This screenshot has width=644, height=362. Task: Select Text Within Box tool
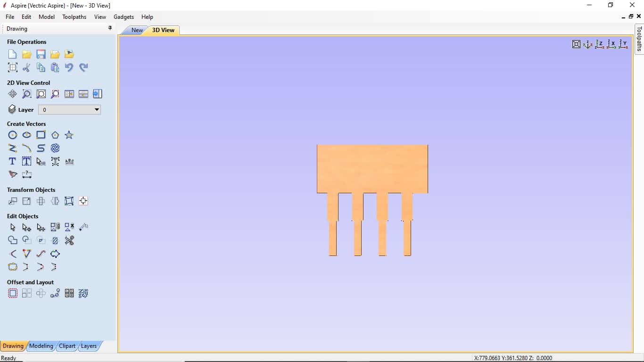[x=27, y=161]
